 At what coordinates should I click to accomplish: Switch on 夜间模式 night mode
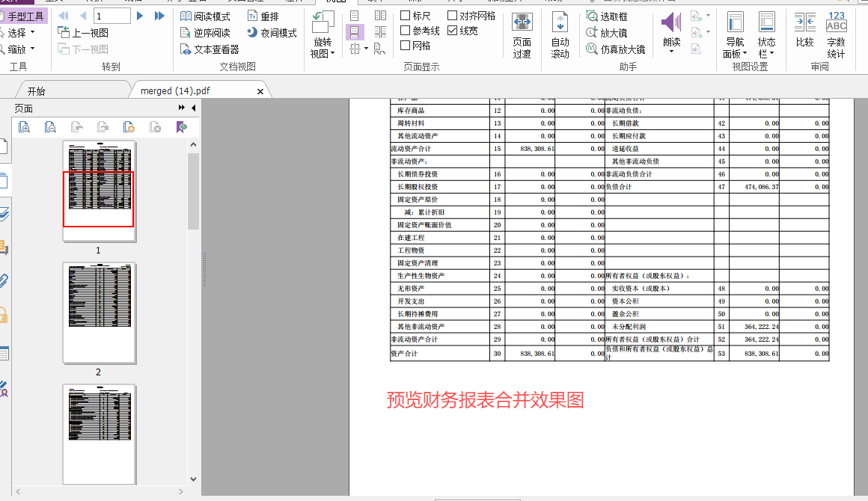272,33
